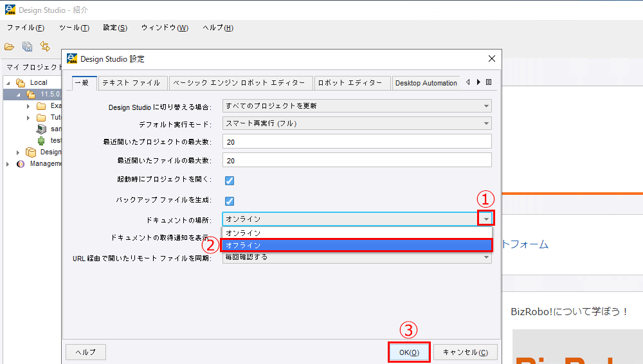The width and height of the screenshot is (643, 364).
Task: Click the ドキュメントの場所 dropdown arrow
Action: coord(486,219)
